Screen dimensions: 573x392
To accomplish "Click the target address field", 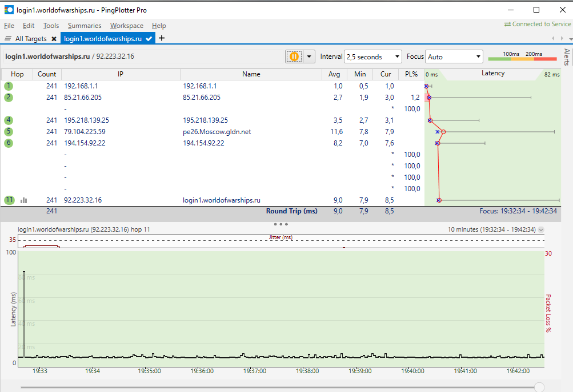I will [x=143, y=56].
